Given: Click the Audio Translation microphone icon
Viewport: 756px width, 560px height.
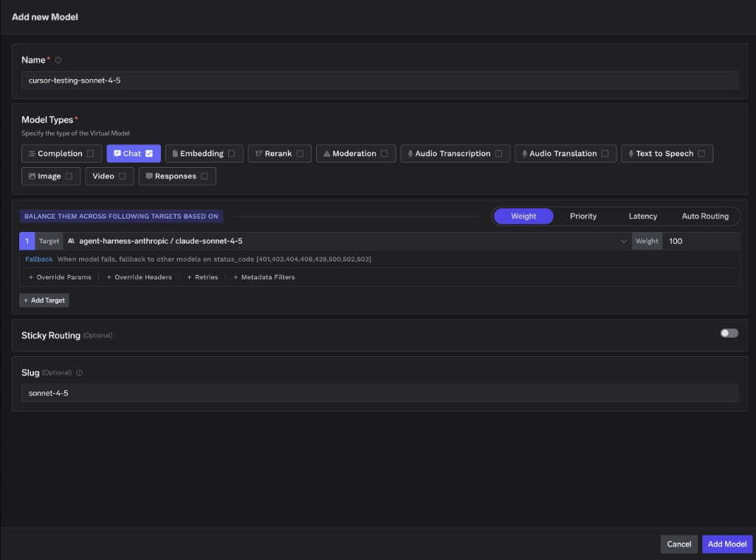Looking at the screenshot, I should point(524,154).
